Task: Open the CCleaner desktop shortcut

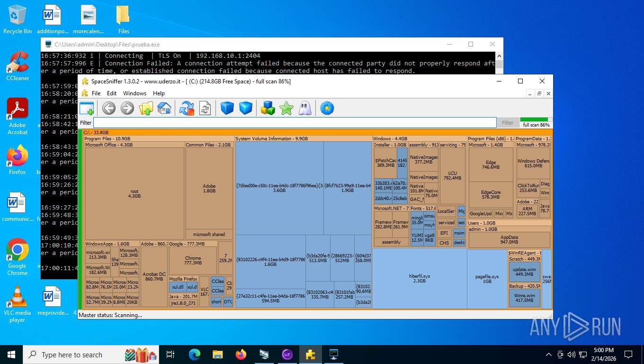Action: tap(18, 66)
